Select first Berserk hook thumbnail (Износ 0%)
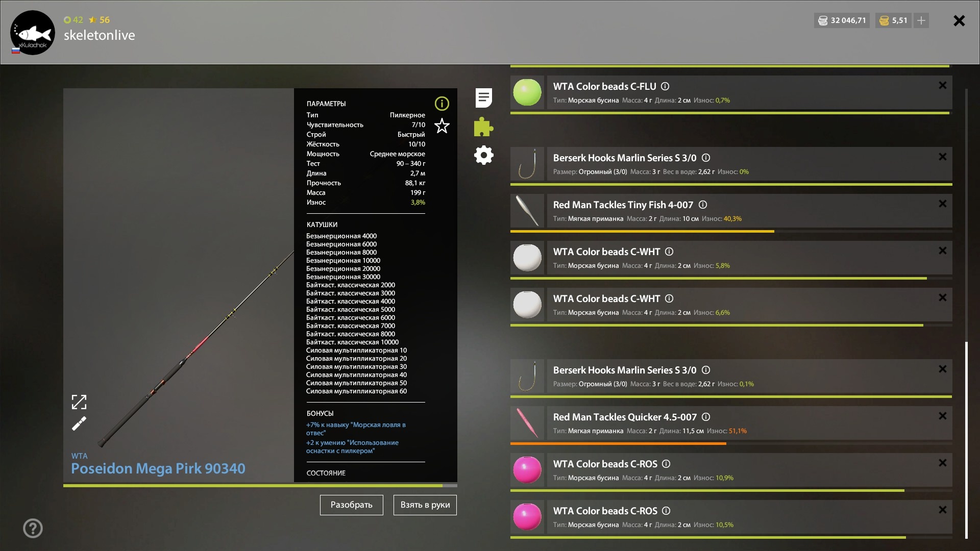Image resolution: width=980 pixels, height=551 pixels. [x=527, y=164]
